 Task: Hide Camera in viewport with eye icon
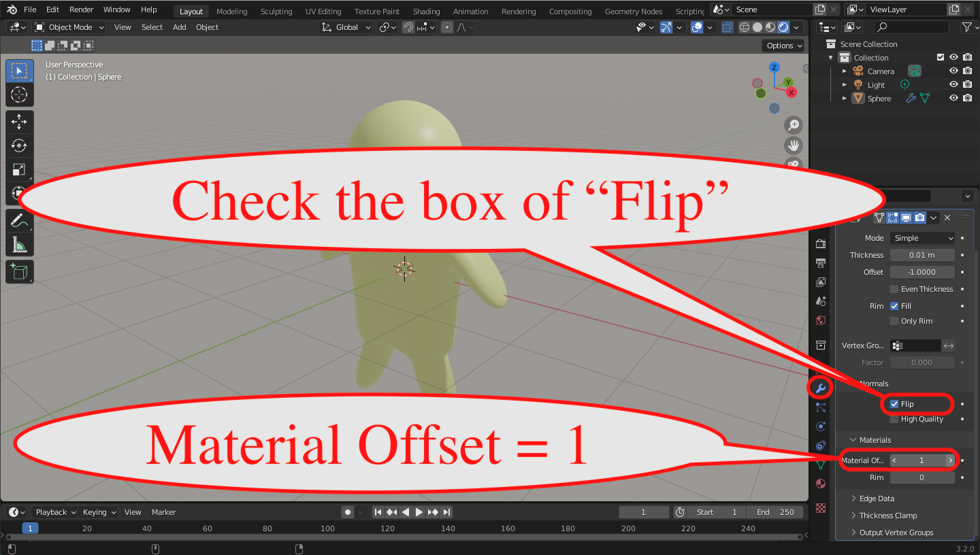954,71
